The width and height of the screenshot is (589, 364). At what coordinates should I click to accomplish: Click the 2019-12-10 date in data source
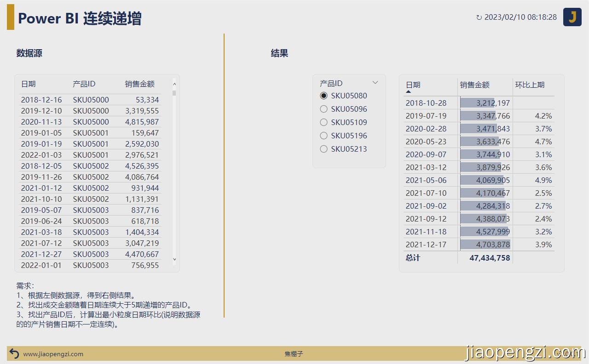[41, 111]
